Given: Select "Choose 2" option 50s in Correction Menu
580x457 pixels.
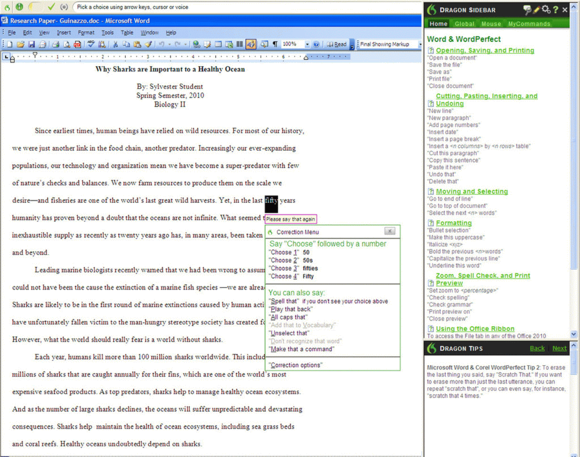Looking at the screenshot, I should pos(291,260).
